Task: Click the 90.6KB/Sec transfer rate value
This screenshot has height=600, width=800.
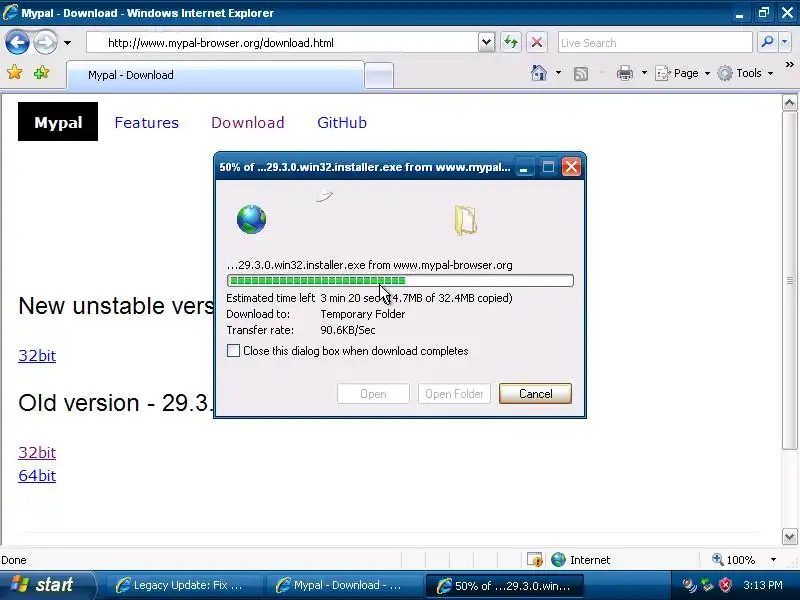Action: pyautogui.click(x=348, y=330)
